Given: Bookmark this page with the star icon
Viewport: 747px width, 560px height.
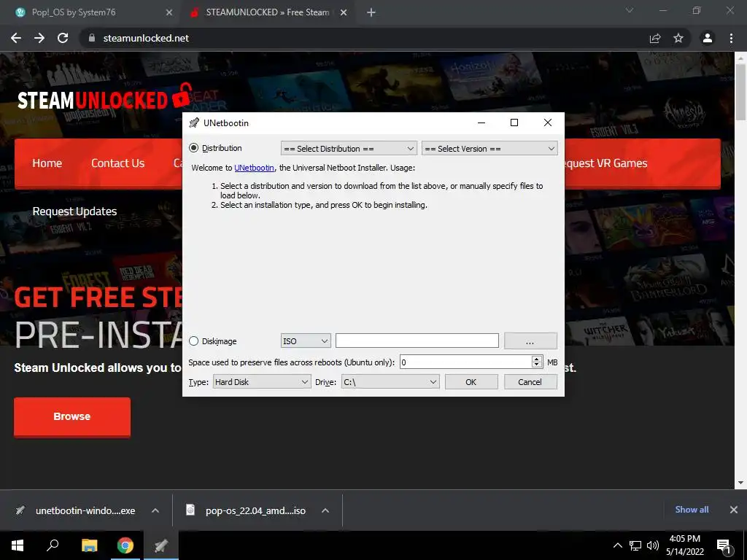Looking at the screenshot, I should click(678, 38).
